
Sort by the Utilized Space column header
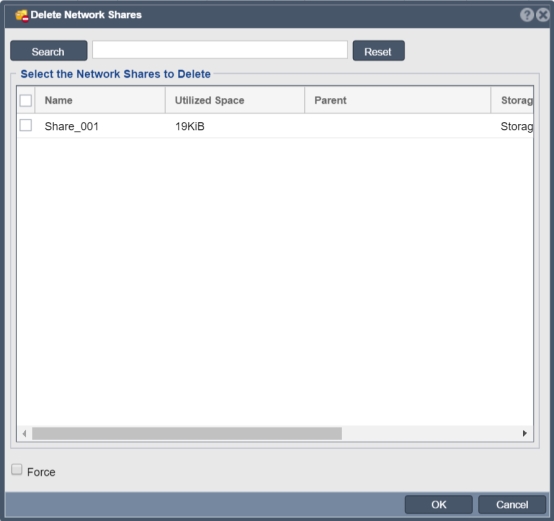(x=235, y=100)
